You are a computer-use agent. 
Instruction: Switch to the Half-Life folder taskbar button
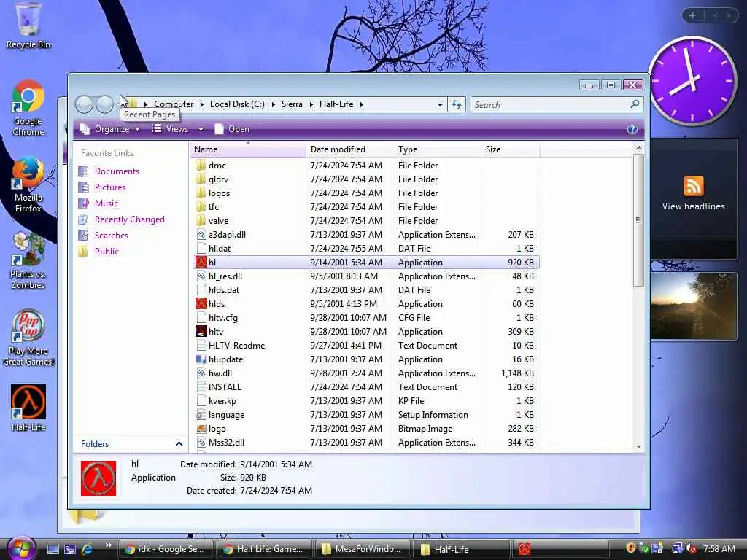click(461, 549)
